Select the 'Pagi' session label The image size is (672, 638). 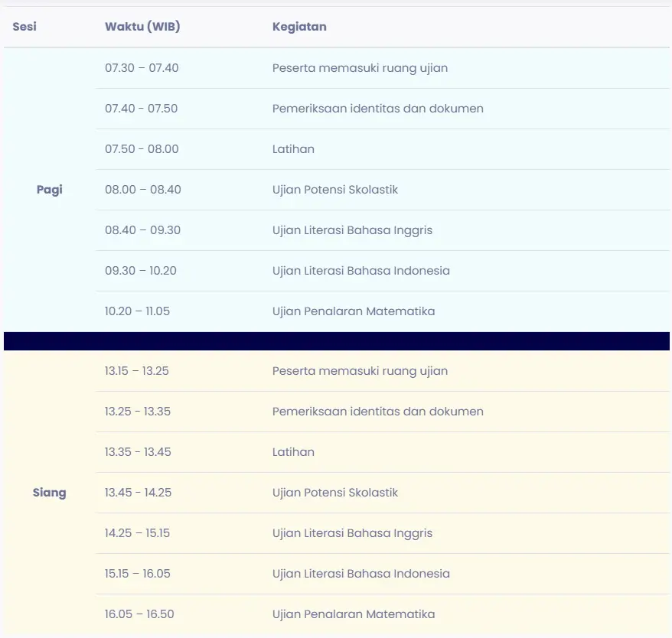click(49, 190)
